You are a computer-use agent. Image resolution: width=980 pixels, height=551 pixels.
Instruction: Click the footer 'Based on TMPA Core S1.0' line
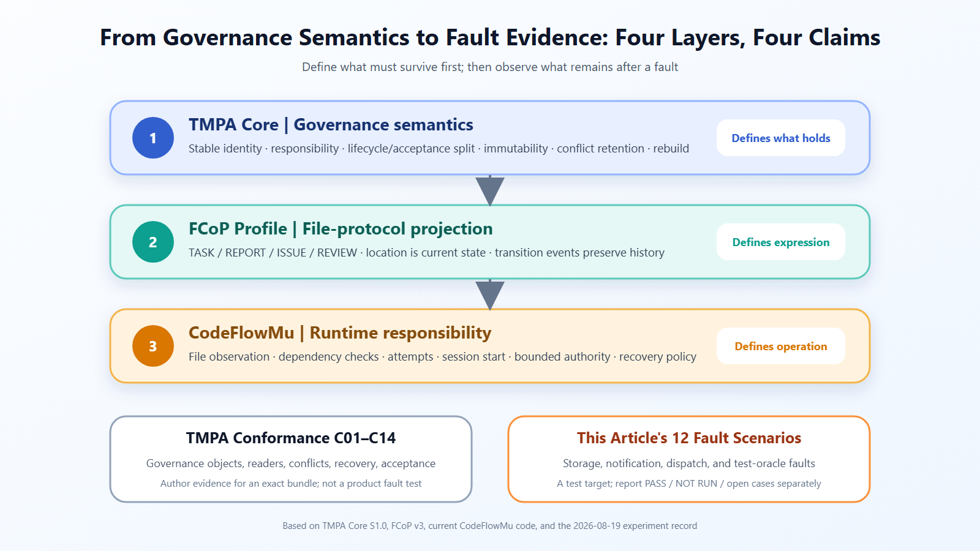490,526
